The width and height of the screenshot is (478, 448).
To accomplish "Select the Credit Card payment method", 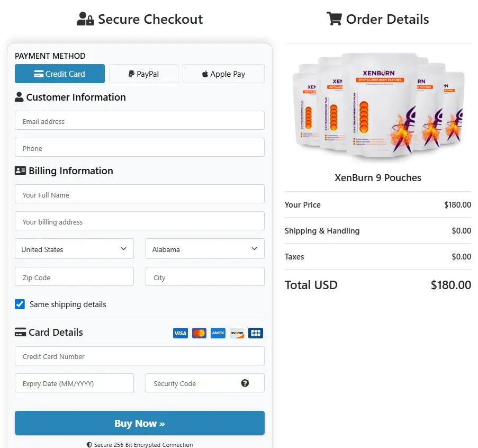I will 59,74.
